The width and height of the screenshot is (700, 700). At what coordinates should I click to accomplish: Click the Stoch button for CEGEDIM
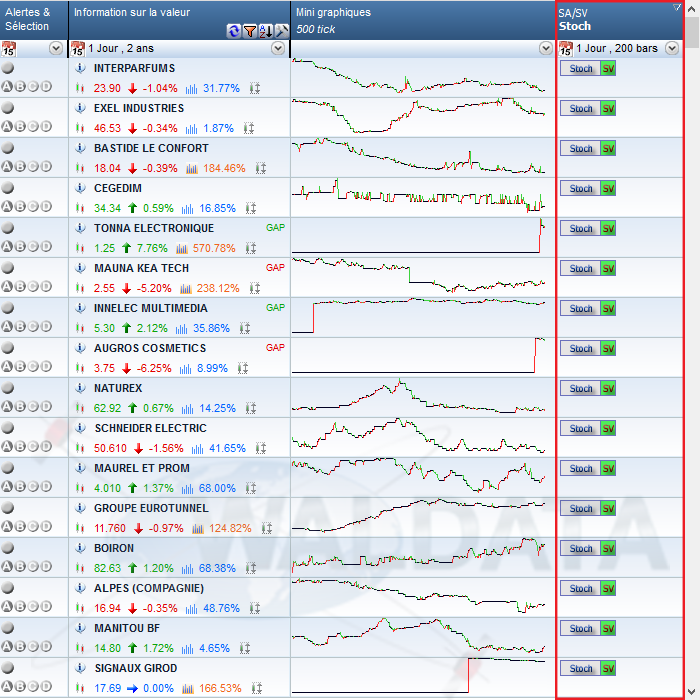580,188
